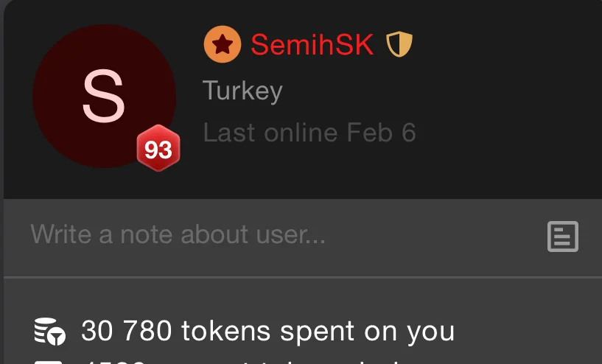Click the Turkey country label
602x364 pixels.
click(x=242, y=91)
